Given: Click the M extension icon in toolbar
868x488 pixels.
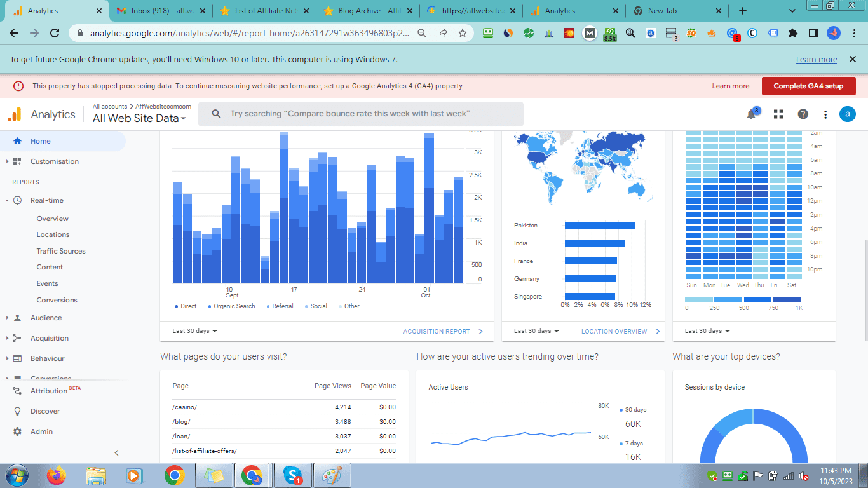Looking at the screenshot, I should 590,33.
